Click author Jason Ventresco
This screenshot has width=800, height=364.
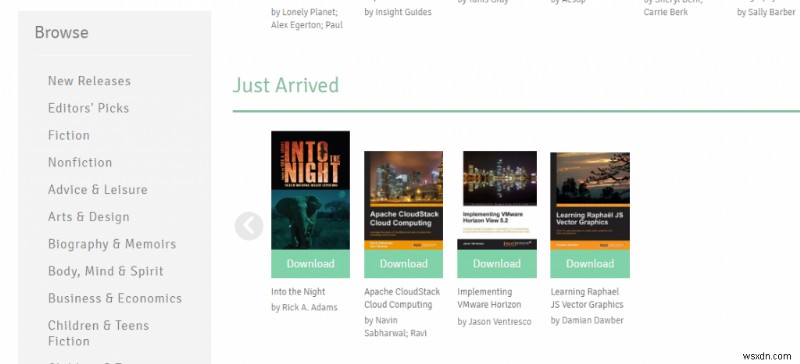pos(494,322)
